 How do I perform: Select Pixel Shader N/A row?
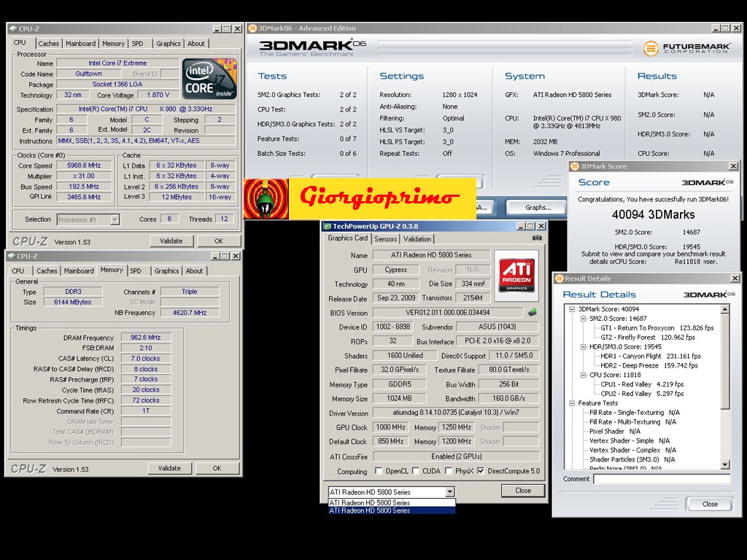point(614,431)
